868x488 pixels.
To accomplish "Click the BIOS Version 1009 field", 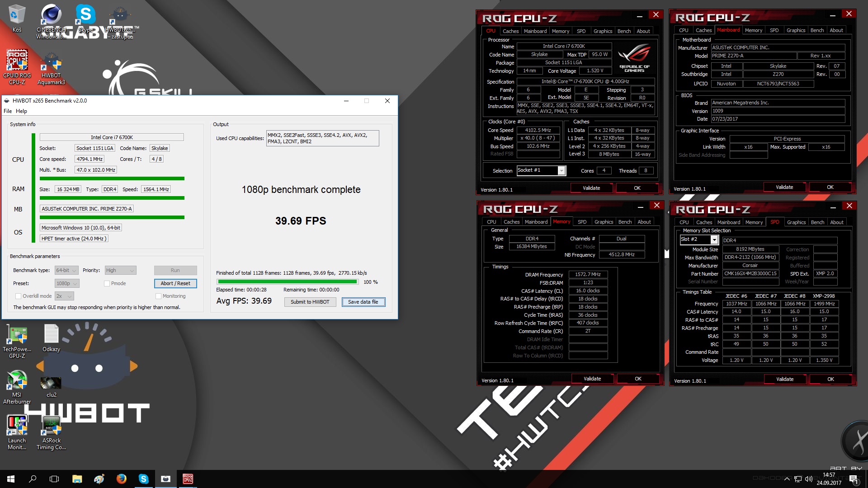I will [778, 111].
